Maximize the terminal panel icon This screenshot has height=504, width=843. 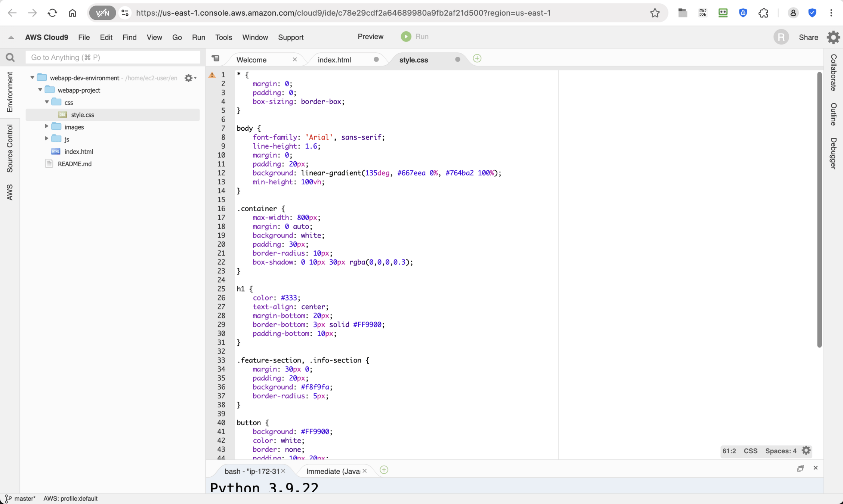click(x=800, y=468)
